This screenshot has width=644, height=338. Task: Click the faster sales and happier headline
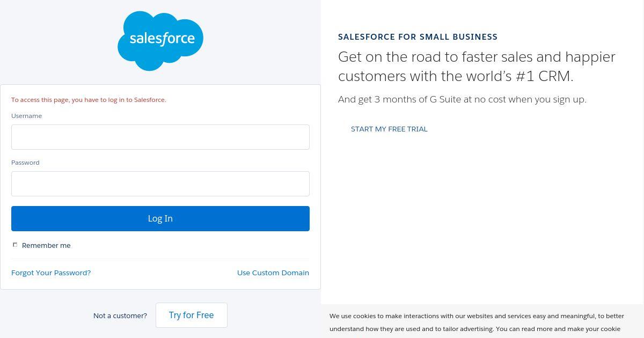coord(477,57)
